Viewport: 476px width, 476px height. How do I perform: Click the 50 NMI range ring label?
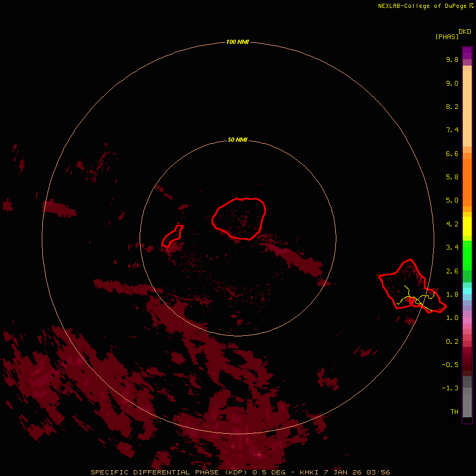pos(237,140)
